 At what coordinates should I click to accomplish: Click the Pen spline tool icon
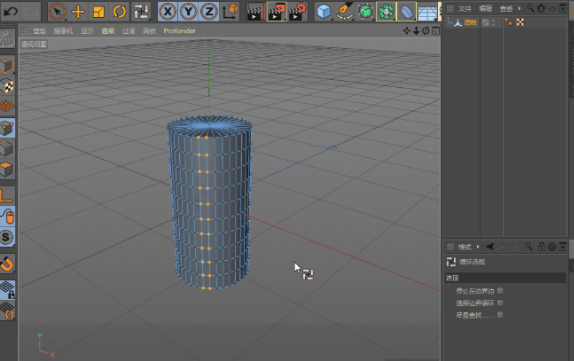(x=344, y=12)
